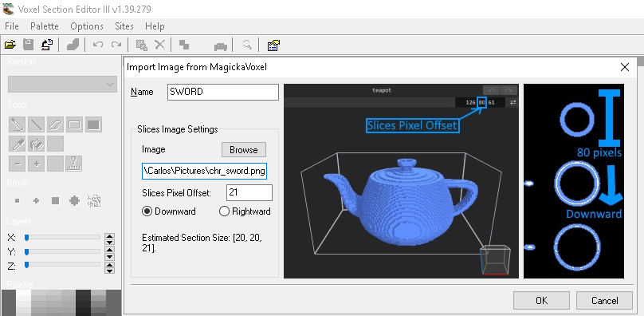
Task: Click the Slices Pixel Offset field
Action: tap(249, 192)
